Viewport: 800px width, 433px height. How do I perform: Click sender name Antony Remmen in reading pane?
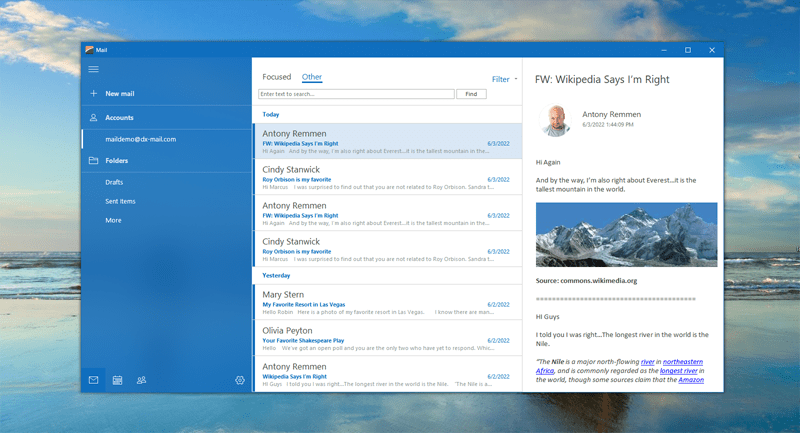[x=611, y=114]
